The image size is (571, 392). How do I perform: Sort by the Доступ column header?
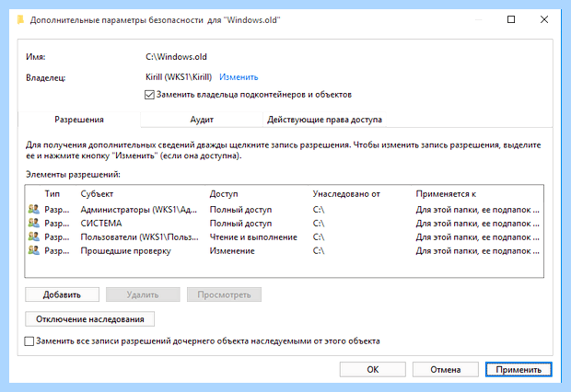224,193
